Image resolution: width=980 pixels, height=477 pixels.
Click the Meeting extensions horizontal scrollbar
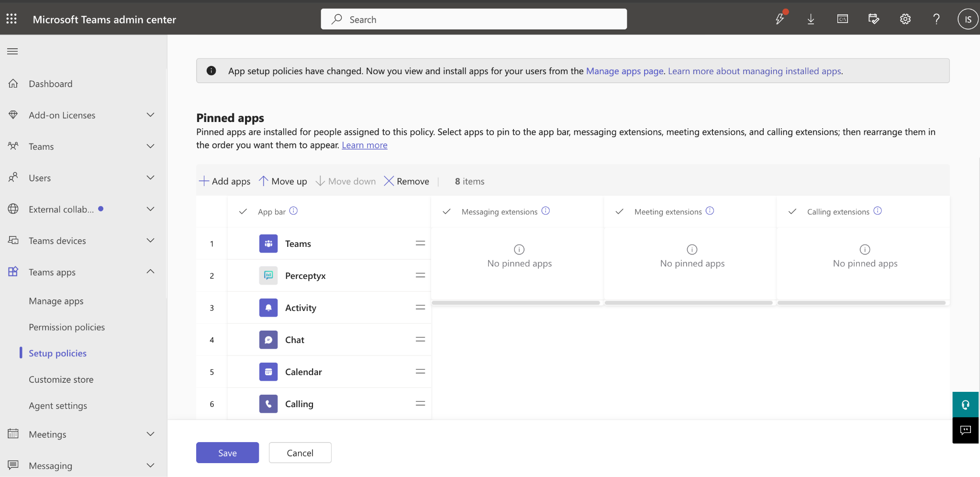[689, 303]
